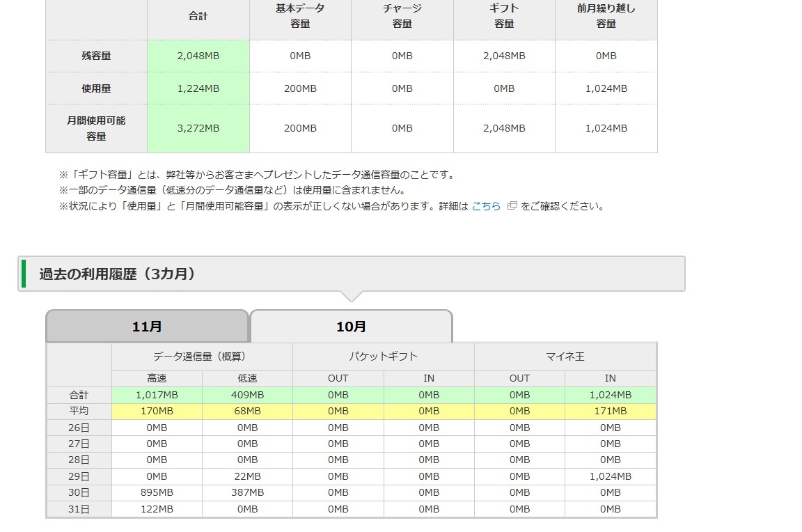
Task: Select the 31日 row label
Action: 79,509
